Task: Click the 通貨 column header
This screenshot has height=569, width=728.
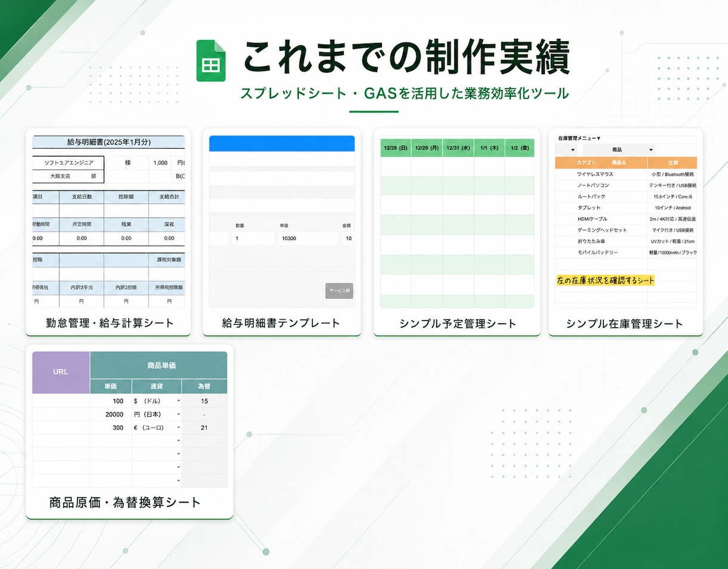Action: (156, 386)
